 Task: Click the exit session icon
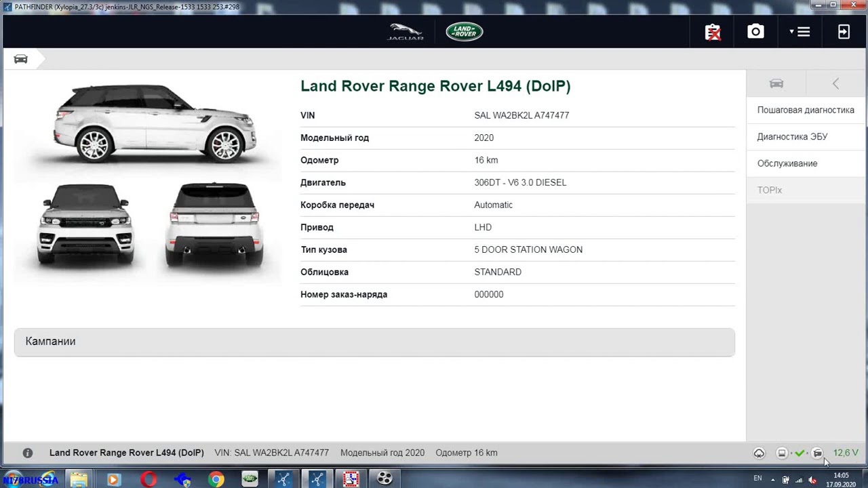pos(844,32)
